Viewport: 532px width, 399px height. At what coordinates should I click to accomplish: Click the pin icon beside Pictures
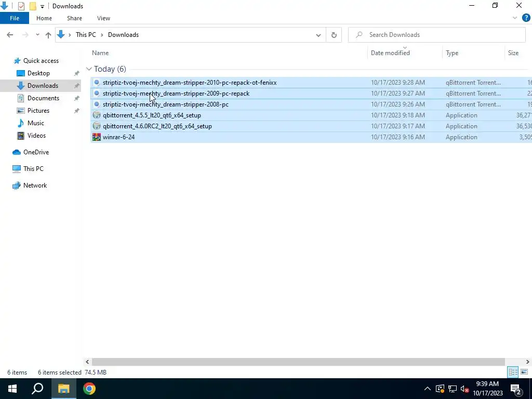[x=77, y=111]
